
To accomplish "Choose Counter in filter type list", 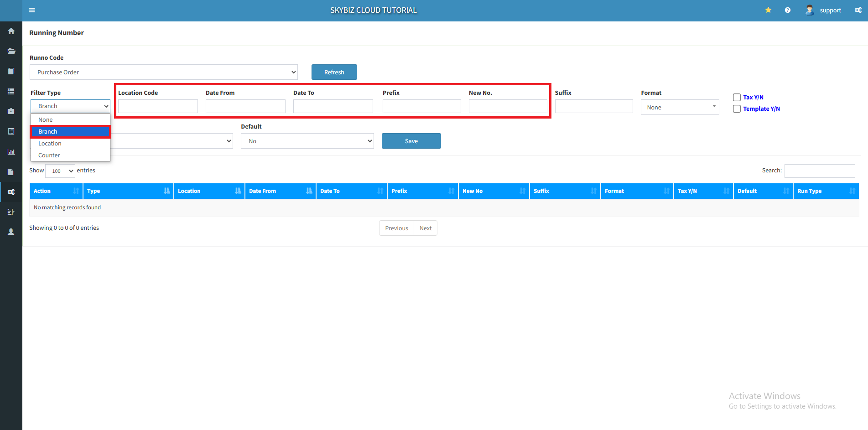I will tap(49, 155).
